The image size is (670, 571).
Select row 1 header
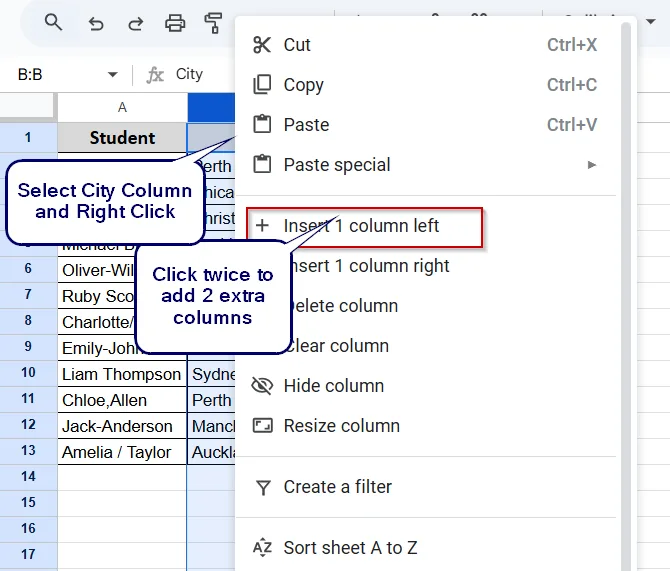pyautogui.click(x=28, y=137)
